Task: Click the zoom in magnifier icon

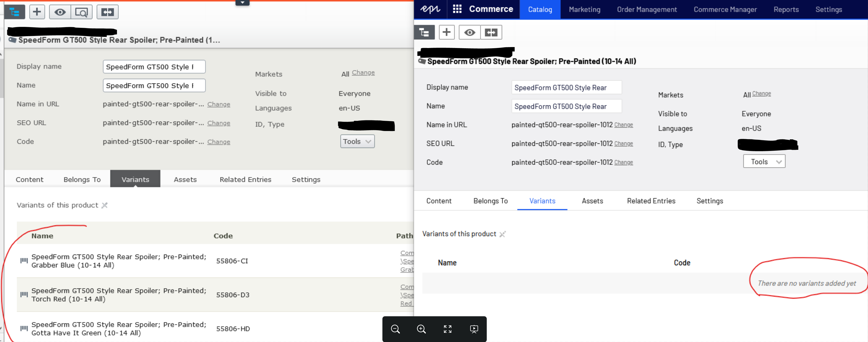Action: click(x=421, y=329)
